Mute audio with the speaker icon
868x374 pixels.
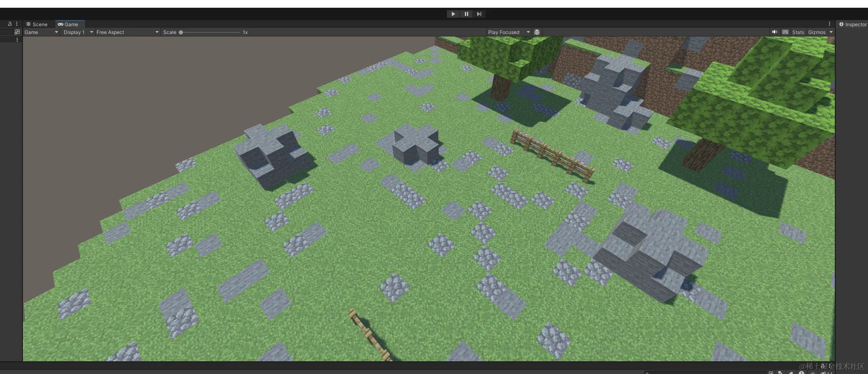click(x=774, y=32)
